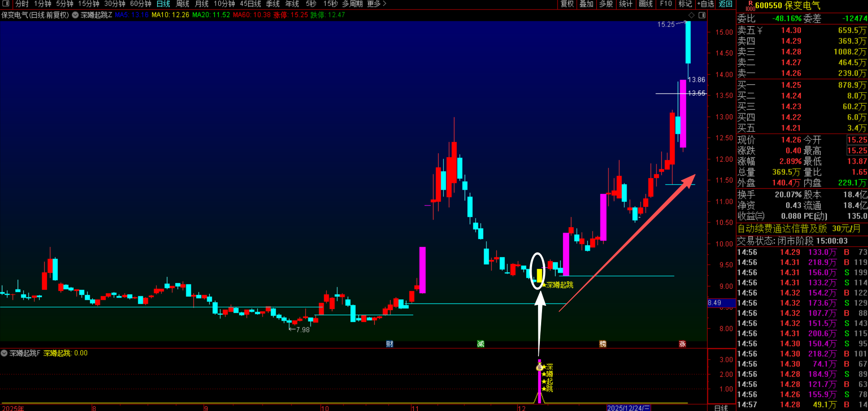Image resolution: width=868 pixels, height=411 pixels.
Task: Select the 60分钟 period tab
Action: click(141, 4)
